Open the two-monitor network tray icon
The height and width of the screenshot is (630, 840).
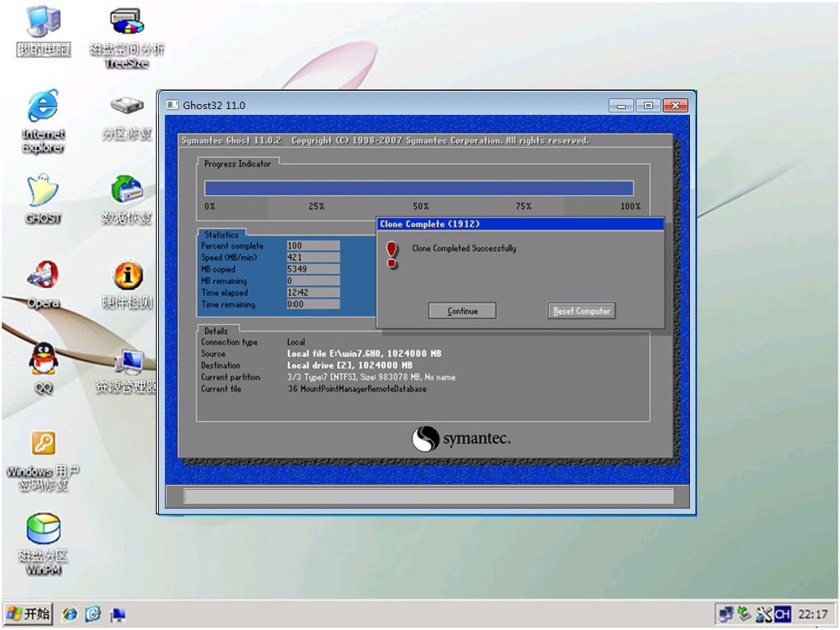point(726,614)
